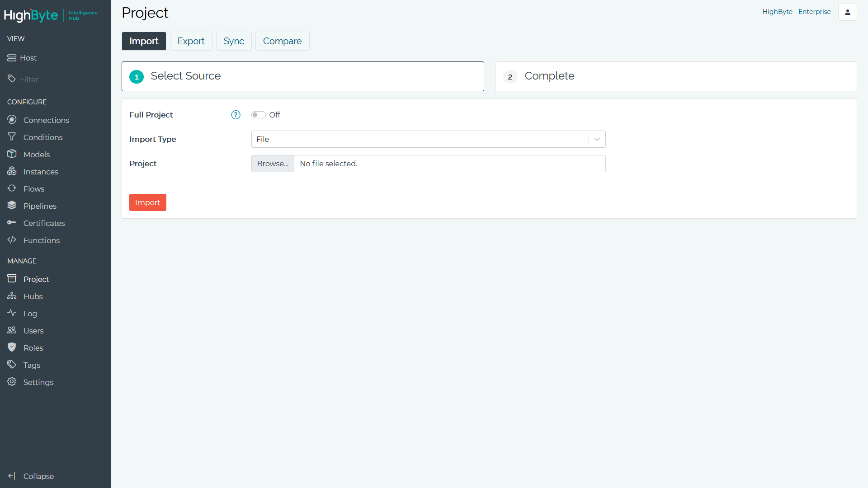Expand Import Type using the chevron arrow
Viewport: 868px width, 488px height.
pyautogui.click(x=597, y=139)
